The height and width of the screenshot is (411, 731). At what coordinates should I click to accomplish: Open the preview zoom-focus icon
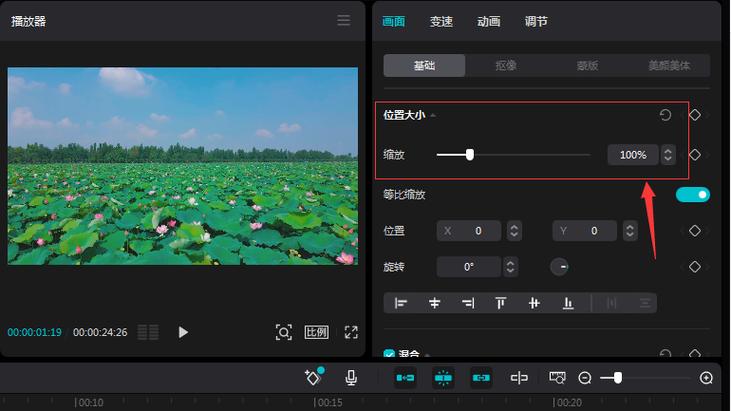point(283,332)
